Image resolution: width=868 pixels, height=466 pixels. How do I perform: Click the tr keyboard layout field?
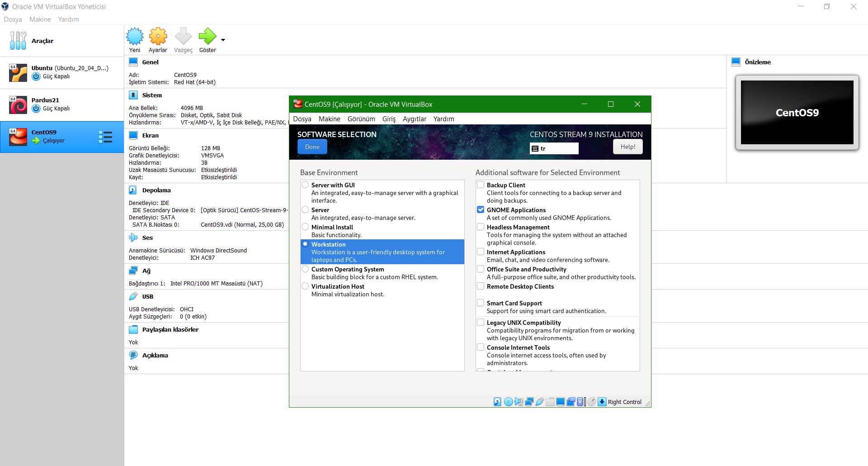point(554,148)
